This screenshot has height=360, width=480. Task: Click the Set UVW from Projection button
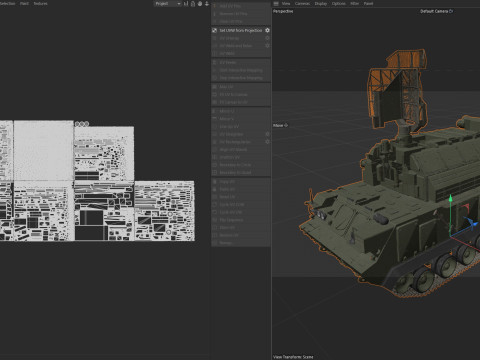pyautogui.click(x=241, y=30)
